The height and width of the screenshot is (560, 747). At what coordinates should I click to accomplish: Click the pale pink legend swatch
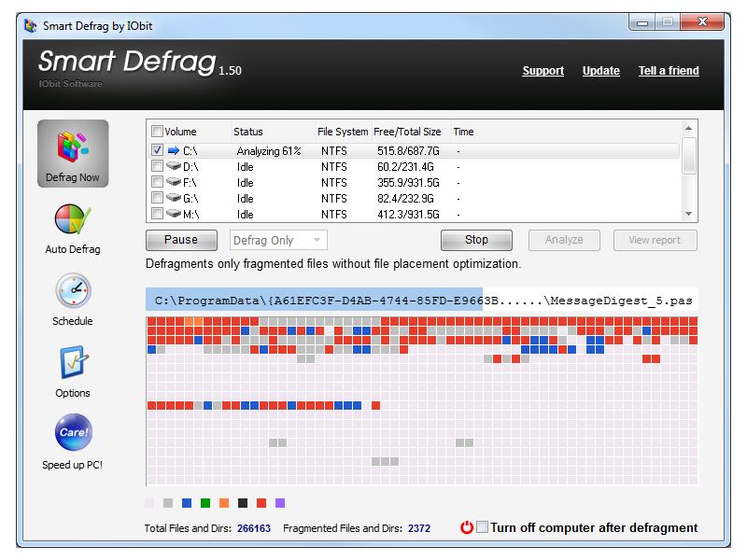(149, 503)
